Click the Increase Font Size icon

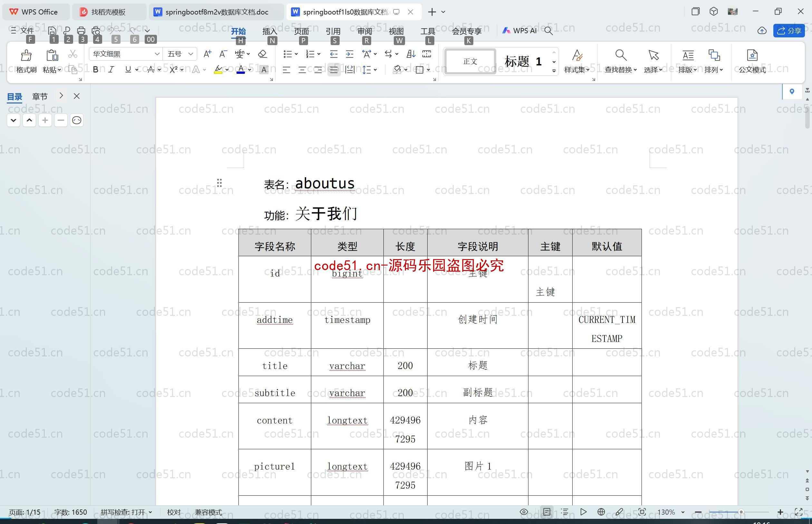pyautogui.click(x=207, y=54)
